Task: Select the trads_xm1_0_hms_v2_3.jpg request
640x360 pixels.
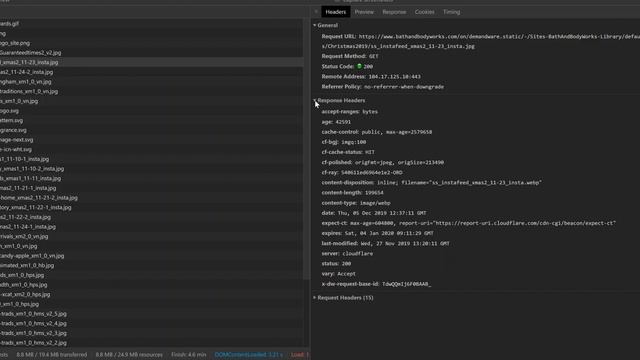Action: [151, 333]
